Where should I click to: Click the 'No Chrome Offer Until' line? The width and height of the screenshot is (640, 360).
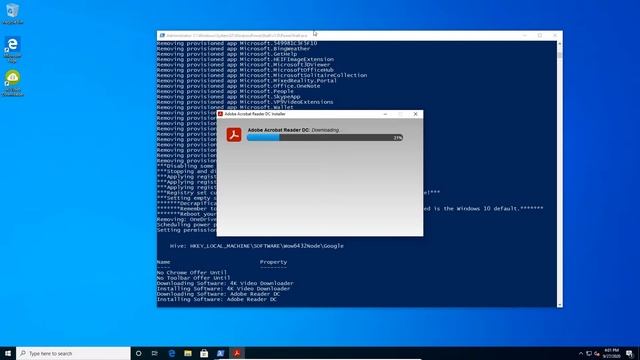point(192,272)
